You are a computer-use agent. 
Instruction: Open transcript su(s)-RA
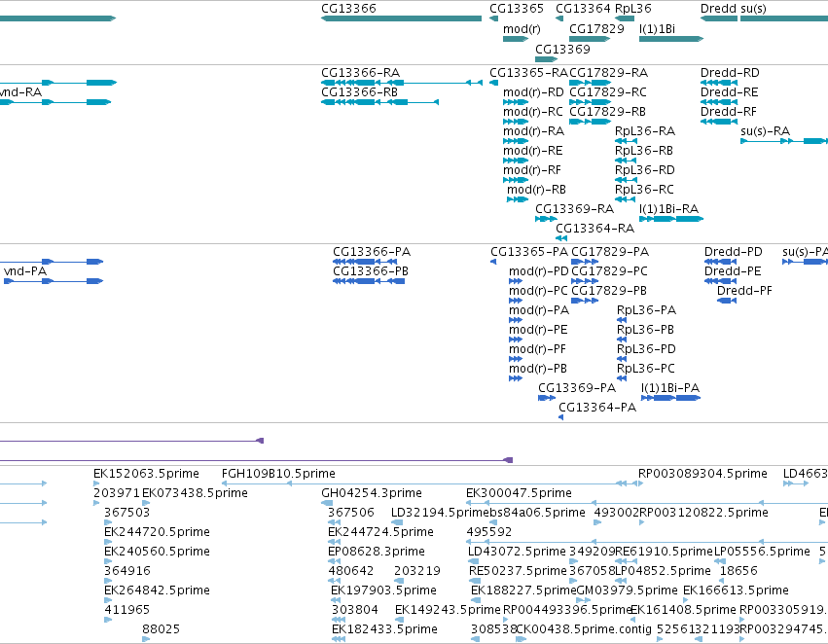click(765, 131)
